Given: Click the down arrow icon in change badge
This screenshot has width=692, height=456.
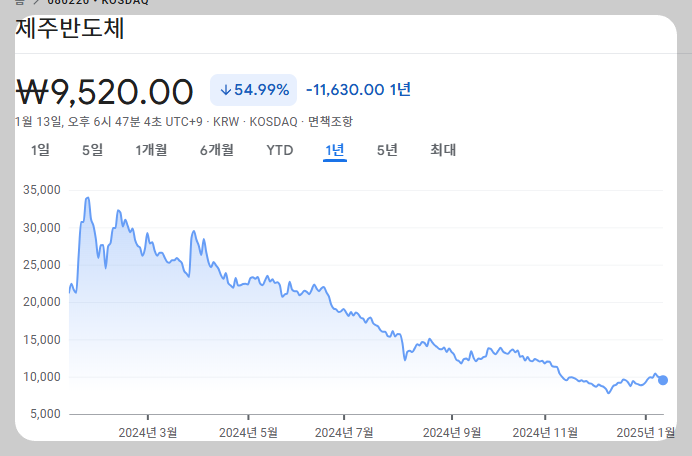Looking at the screenshot, I should coord(226,90).
